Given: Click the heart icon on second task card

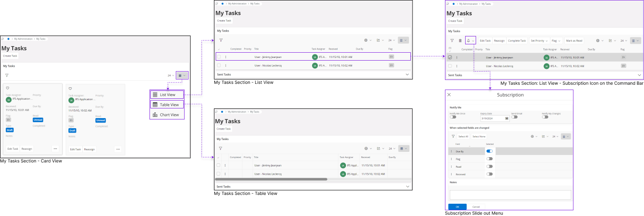Looking at the screenshot, I should [x=70, y=88].
